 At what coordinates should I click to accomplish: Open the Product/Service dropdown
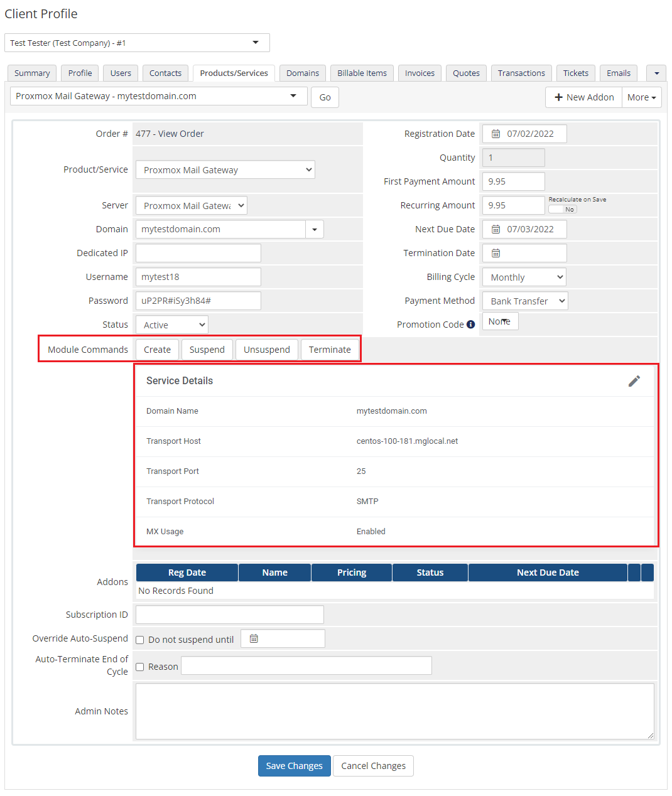pos(225,169)
